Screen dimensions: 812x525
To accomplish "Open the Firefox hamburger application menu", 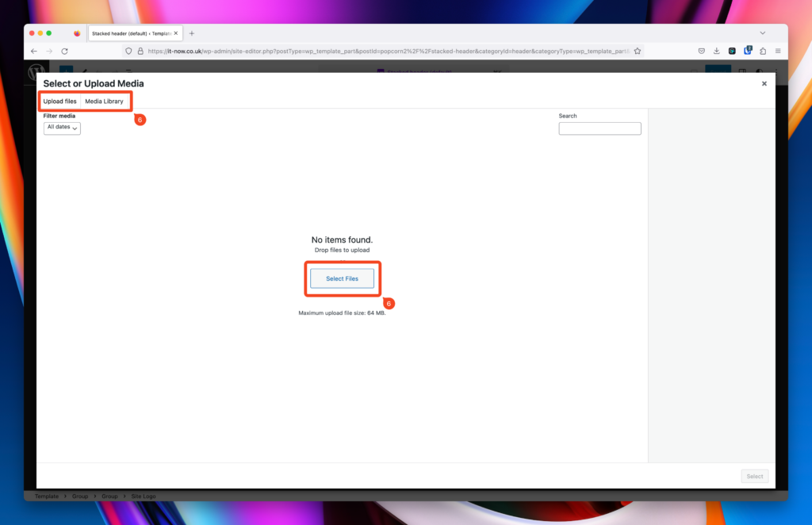I will (778, 52).
